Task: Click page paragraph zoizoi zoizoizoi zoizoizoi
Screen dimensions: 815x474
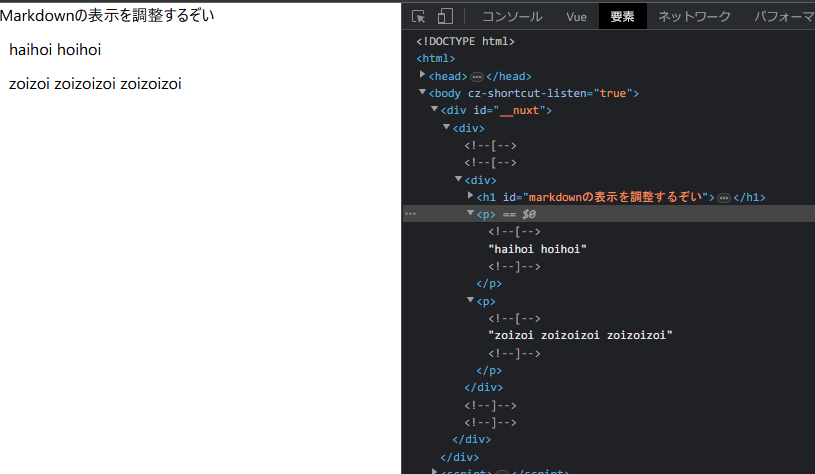Action: coord(95,84)
